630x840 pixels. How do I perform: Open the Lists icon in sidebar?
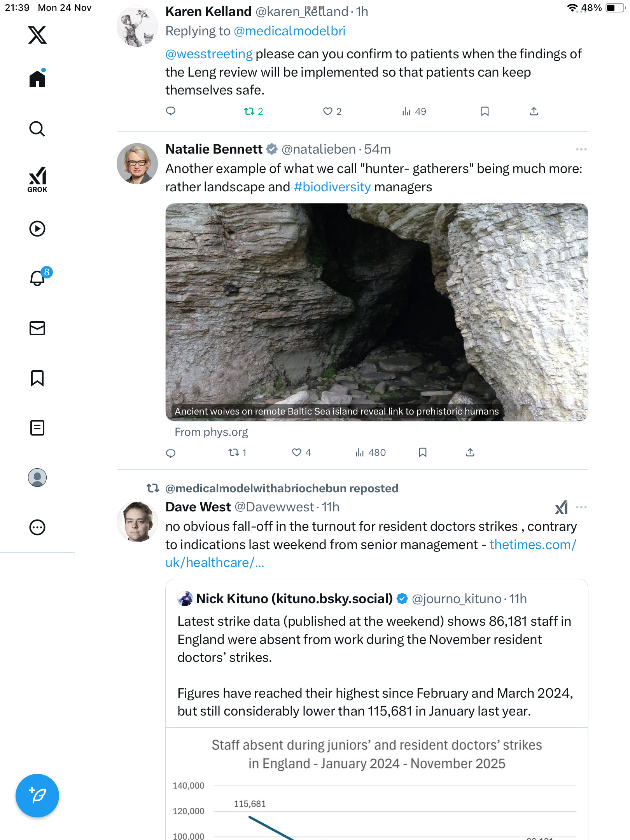pyautogui.click(x=37, y=428)
